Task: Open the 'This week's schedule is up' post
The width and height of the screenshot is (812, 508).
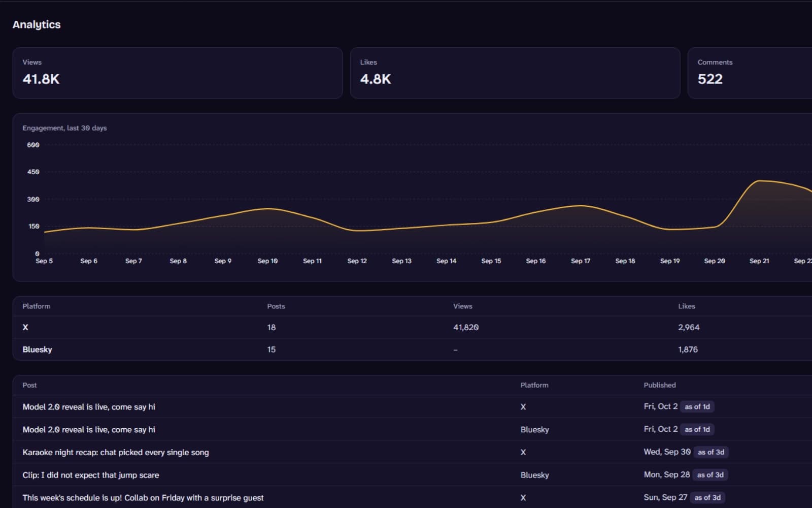Action: (143, 498)
